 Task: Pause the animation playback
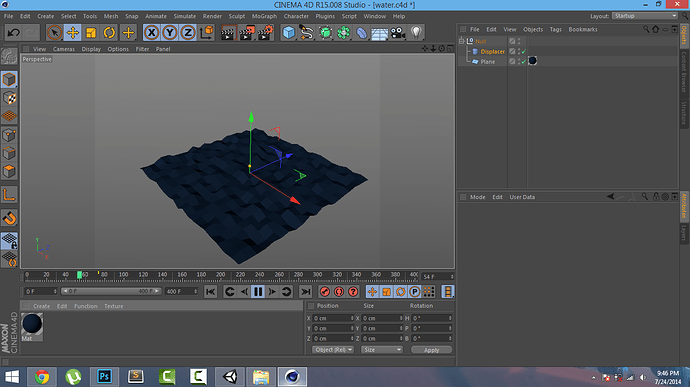pyautogui.click(x=258, y=291)
